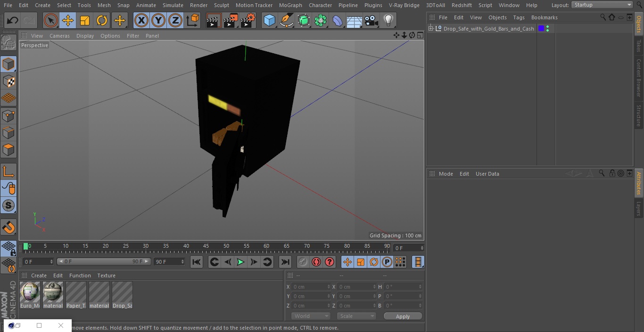Toggle record active objects button
Viewport: 644px width, 332px height.
303,262
